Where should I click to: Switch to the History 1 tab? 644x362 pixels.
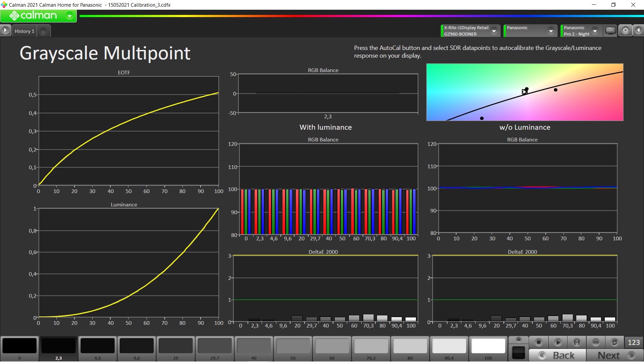coord(24,31)
